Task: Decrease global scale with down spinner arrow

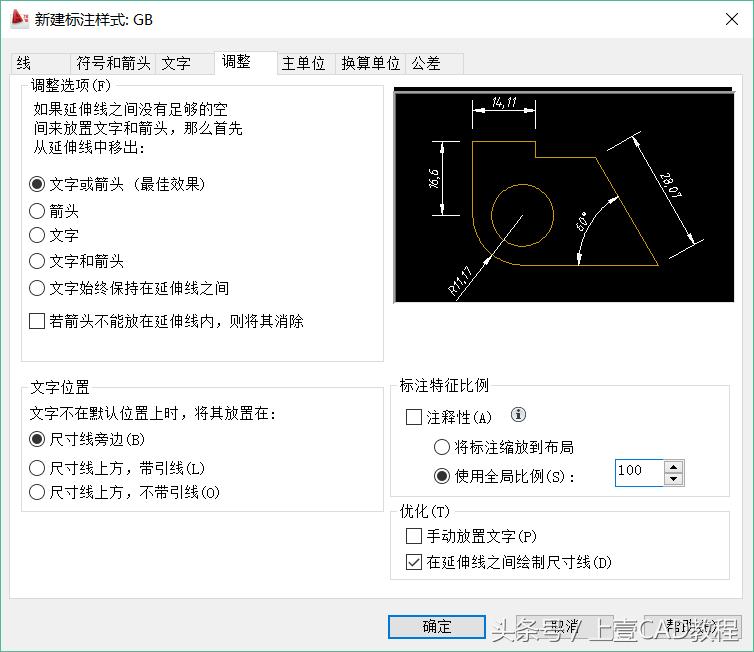Action: pyautogui.click(x=674, y=479)
